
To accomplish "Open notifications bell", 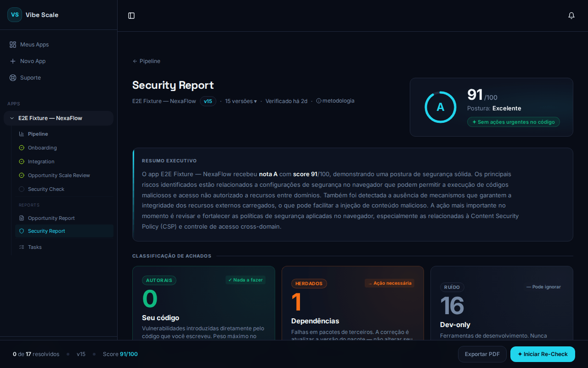I will pyautogui.click(x=571, y=16).
